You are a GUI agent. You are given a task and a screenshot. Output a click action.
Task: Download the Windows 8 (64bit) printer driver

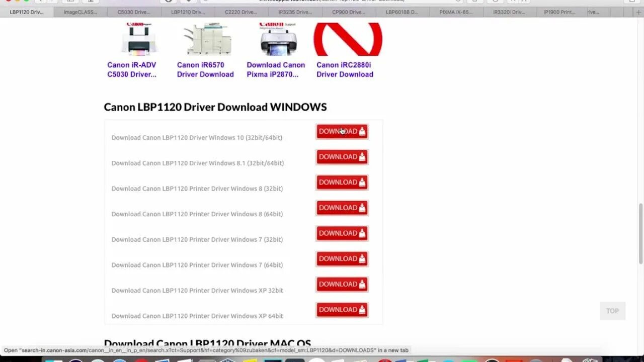pyautogui.click(x=342, y=208)
